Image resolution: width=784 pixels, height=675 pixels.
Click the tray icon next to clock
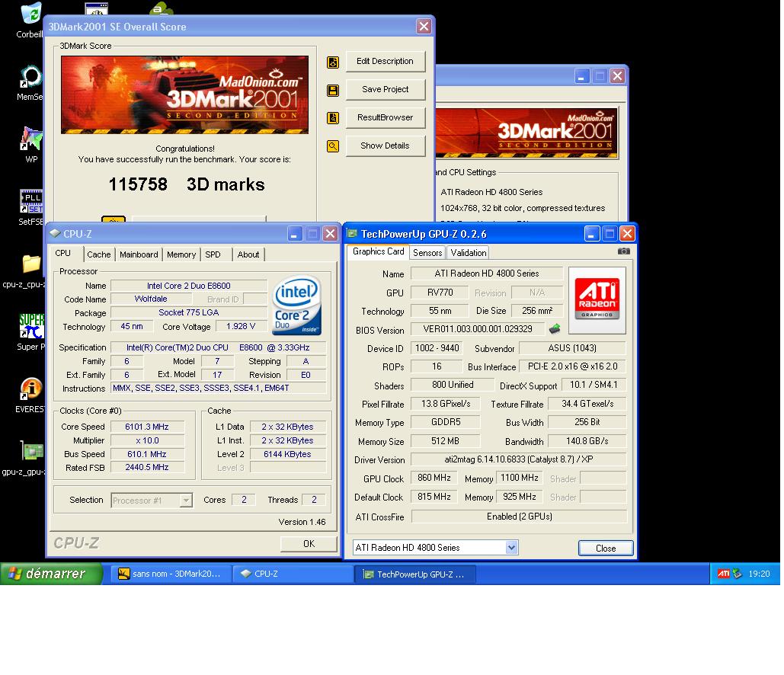point(737,574)
